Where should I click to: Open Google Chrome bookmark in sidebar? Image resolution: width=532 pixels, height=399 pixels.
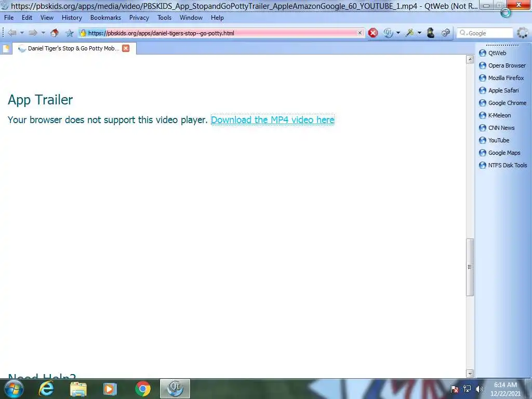coord(503,103)
